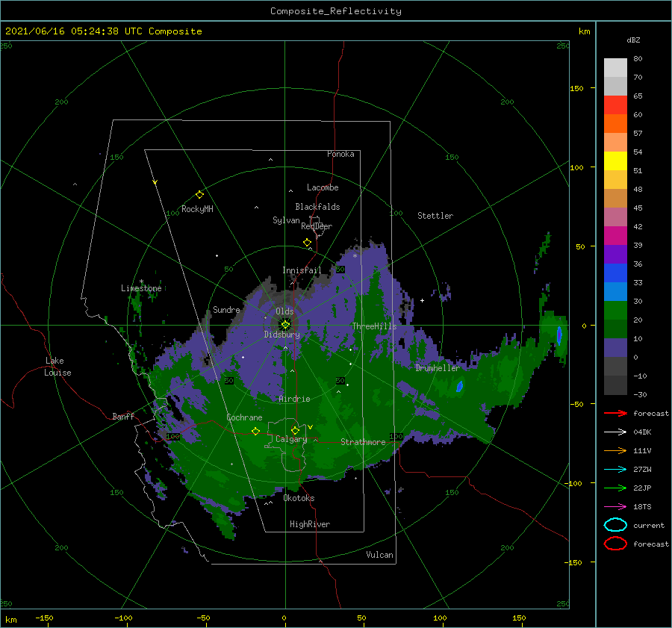Image resolution: width=672 pixels, height=628 pixels.
Task: Click the Okotoks label
Action: click(299, 498)
